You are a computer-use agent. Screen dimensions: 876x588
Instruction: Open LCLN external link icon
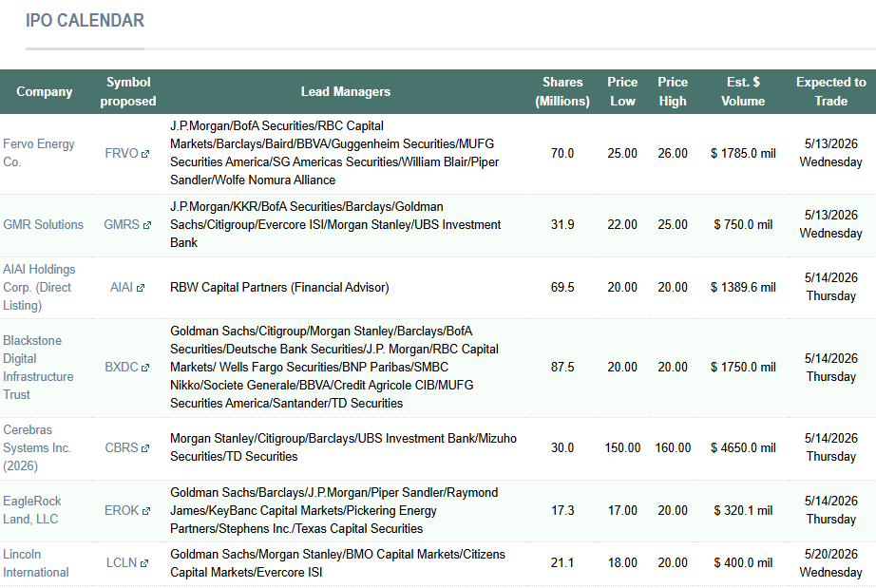pyautogui.click(x=144, y=563)
